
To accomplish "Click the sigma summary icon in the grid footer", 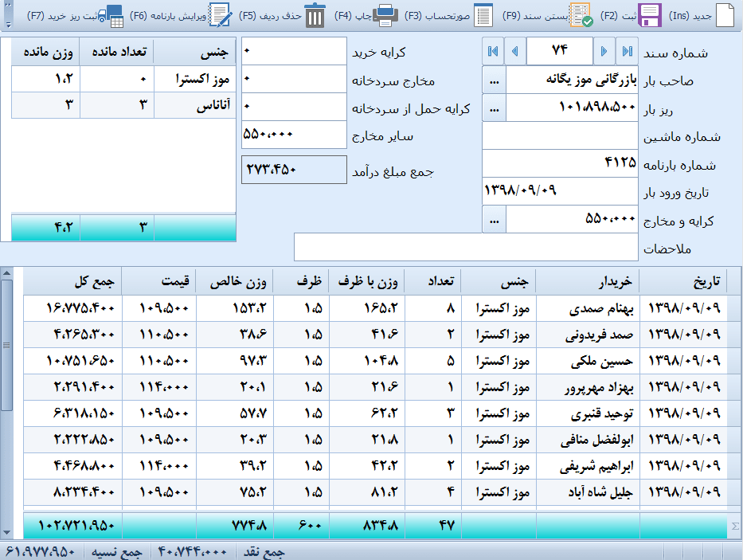I will pos(733,525).
